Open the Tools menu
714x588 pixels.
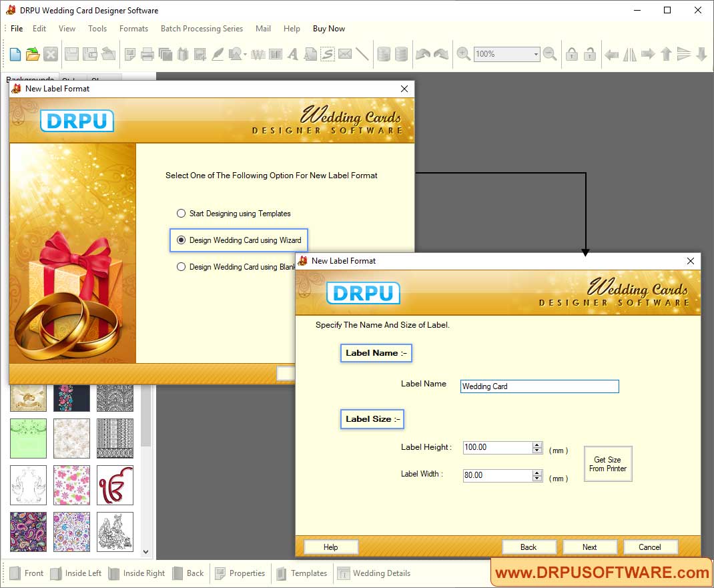[x=97, y=28]
